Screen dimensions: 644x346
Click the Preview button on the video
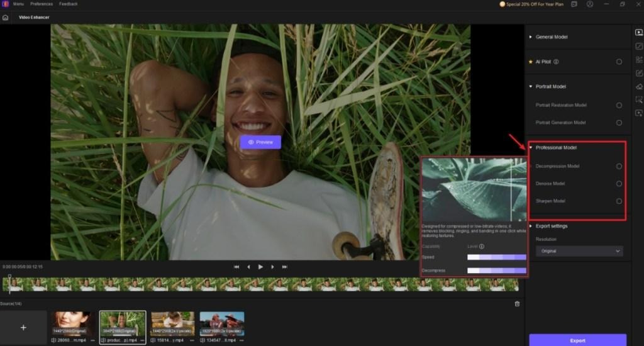click(260, 142)
